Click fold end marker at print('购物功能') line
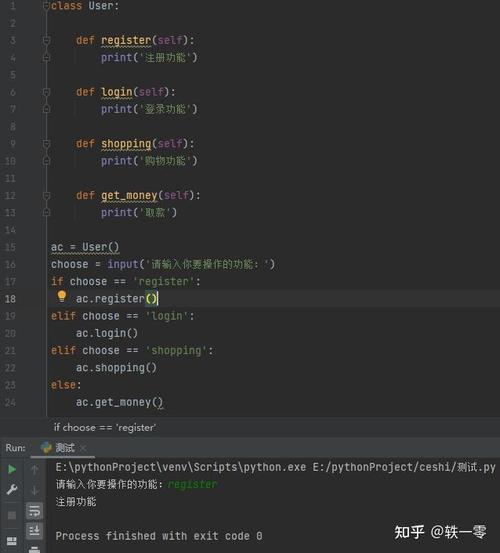500x553 pixels. coord(46,161)
